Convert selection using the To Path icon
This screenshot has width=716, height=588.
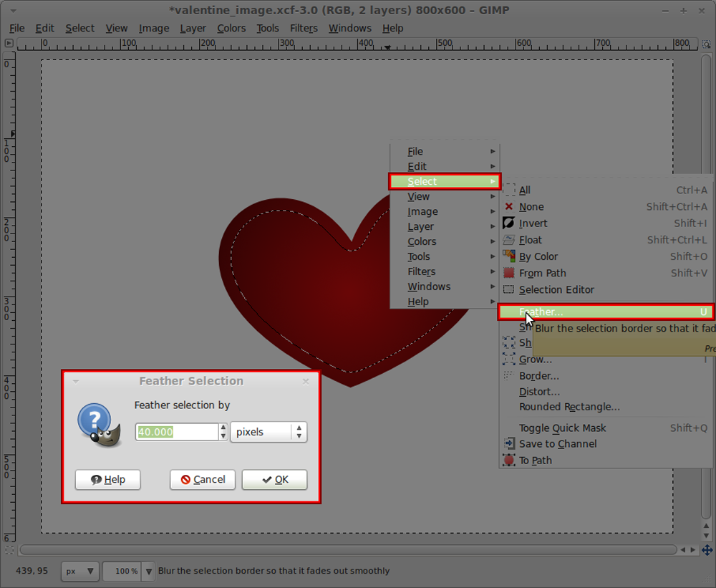click(509, 461)
